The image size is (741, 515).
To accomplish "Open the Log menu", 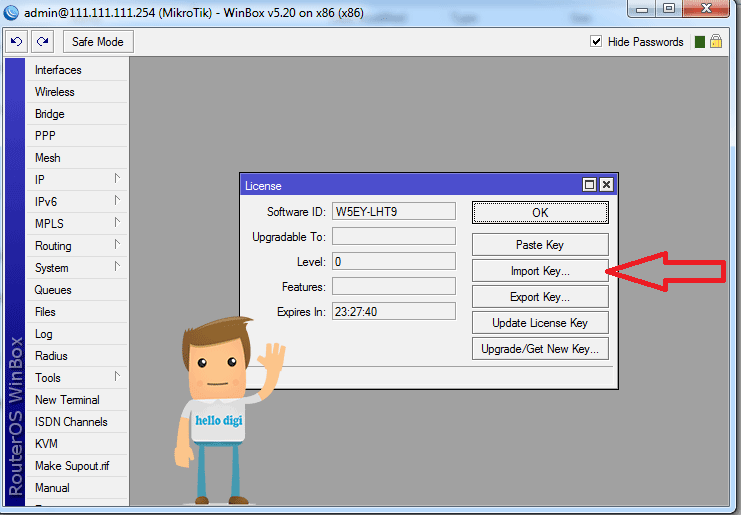I will 77,334.
